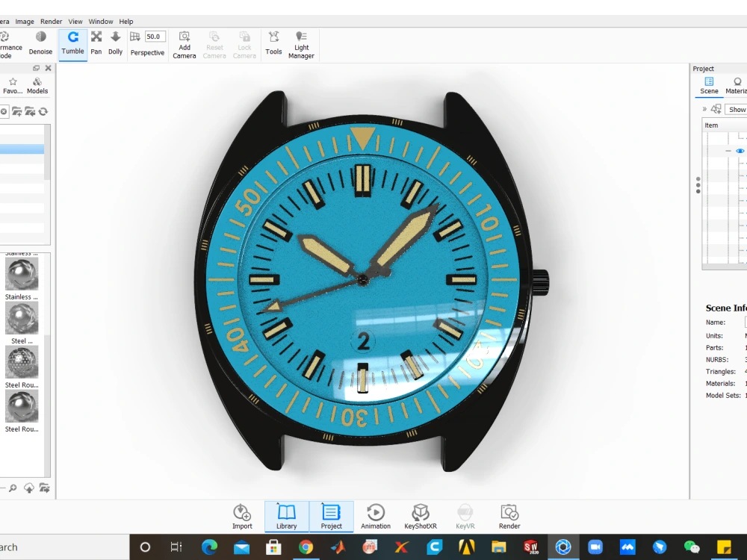Open Task View on taskbar
Image resolution: width=747 pixels, height=560 pixels.
point(176,547)
